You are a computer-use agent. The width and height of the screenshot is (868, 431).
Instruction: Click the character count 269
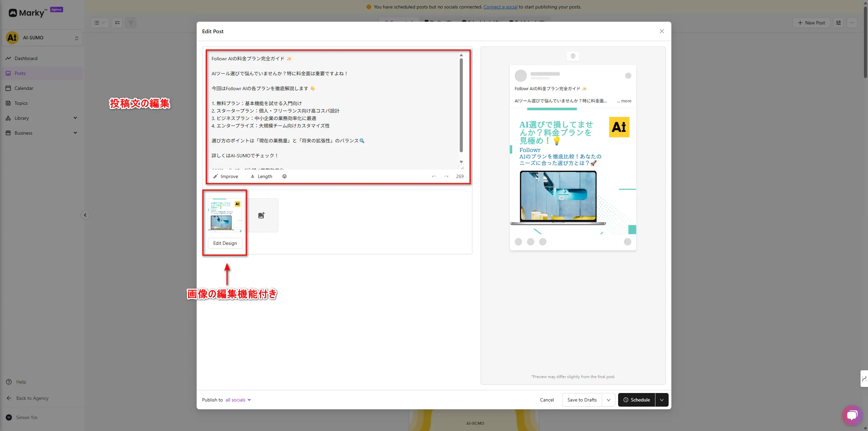pyautogui.click(x=460, y=176)
